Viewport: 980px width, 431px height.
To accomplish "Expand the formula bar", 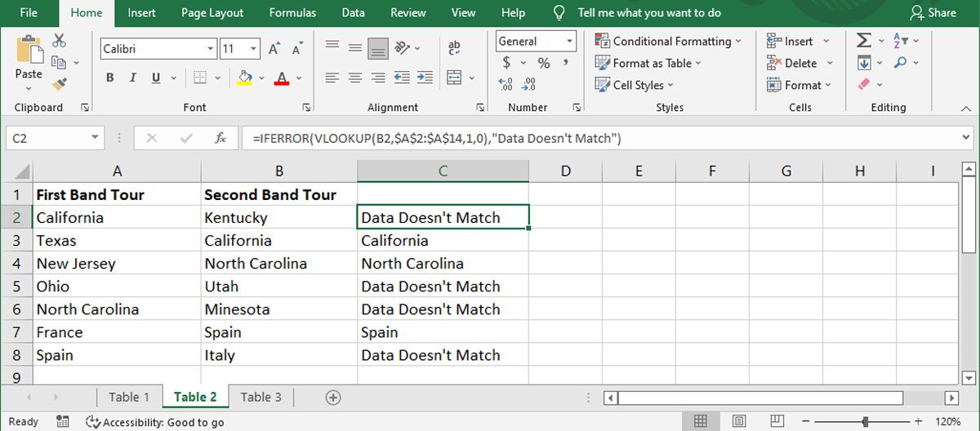I will pos(967,139).
